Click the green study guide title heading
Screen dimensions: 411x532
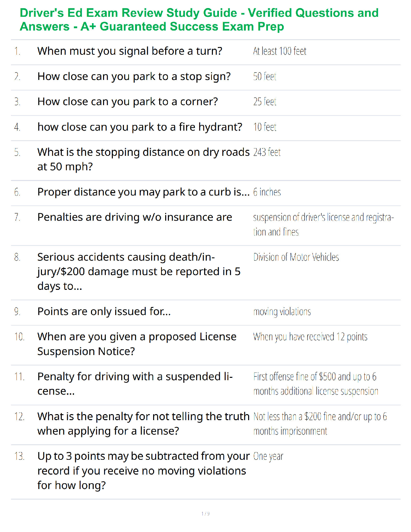tap(199, 19)
